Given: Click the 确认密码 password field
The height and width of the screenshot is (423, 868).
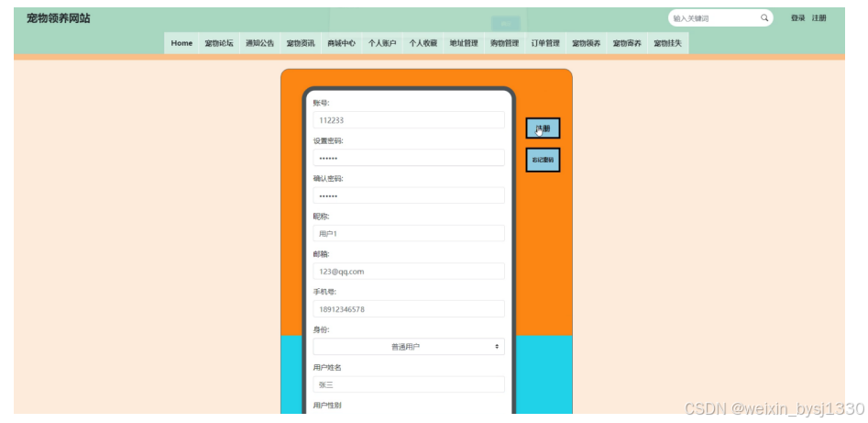Looking at the screenshot, I should pyautogui.click(x=409, y=195).
